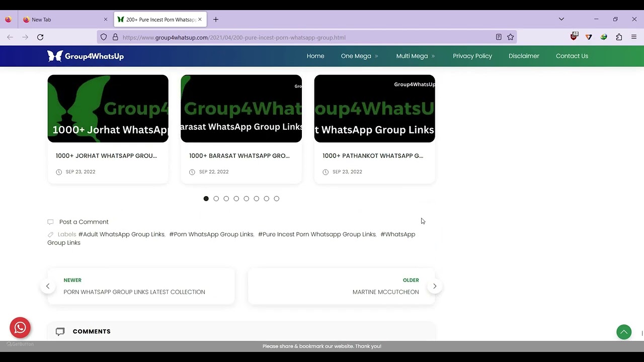Go back using the browser back arrow

[x=10, y=37]
